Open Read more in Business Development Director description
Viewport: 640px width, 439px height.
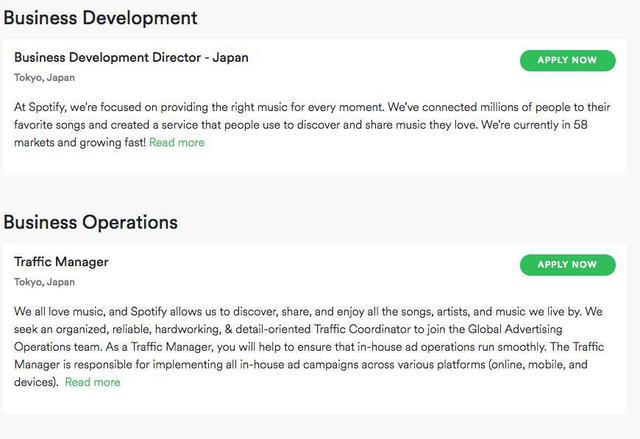[x=177, y=142]
